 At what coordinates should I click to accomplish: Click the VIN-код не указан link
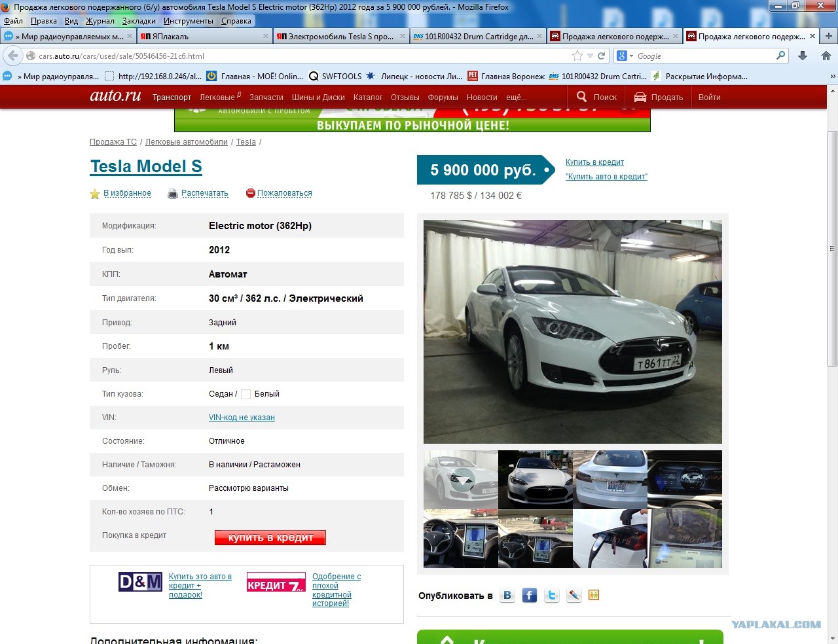click(242, 418)
